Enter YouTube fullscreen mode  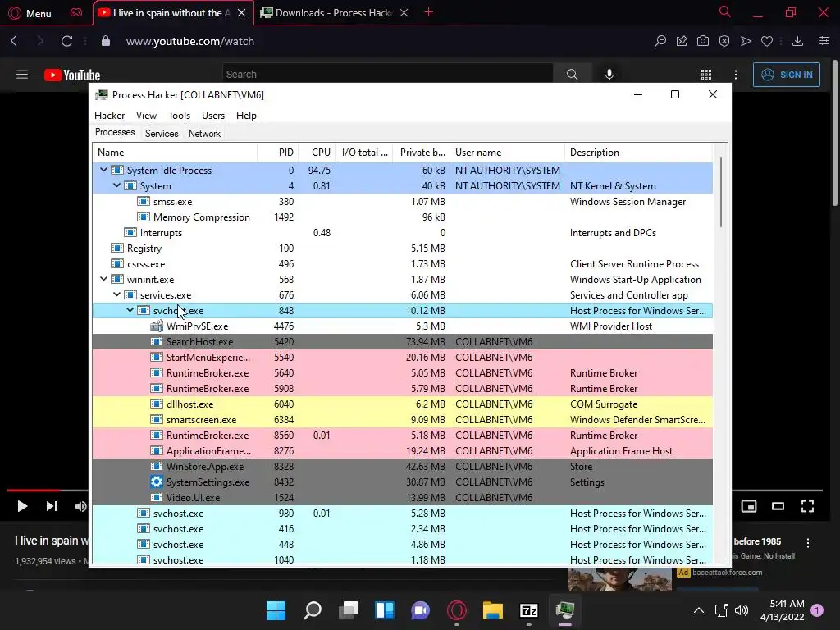click(x=807, y=506)
